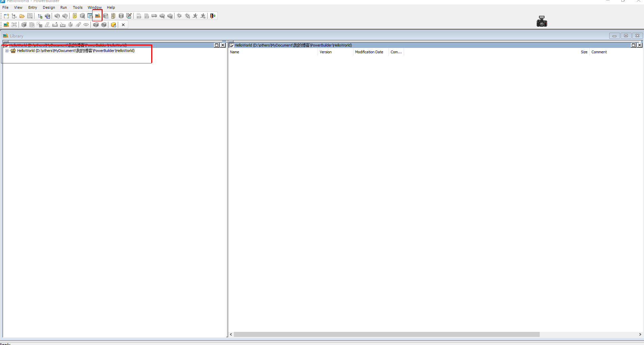Maximize the left library pane
The image size is (644, 345).
click(x=217, y=45)
